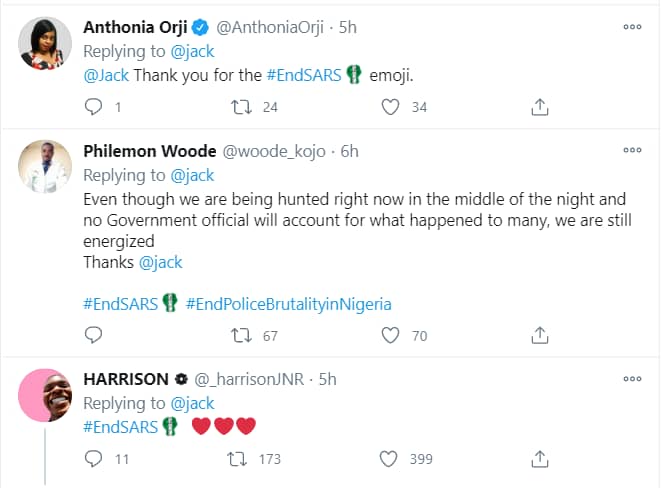
Task: Reply to HARRISON's tweet
Action: [x=94, y=459]
